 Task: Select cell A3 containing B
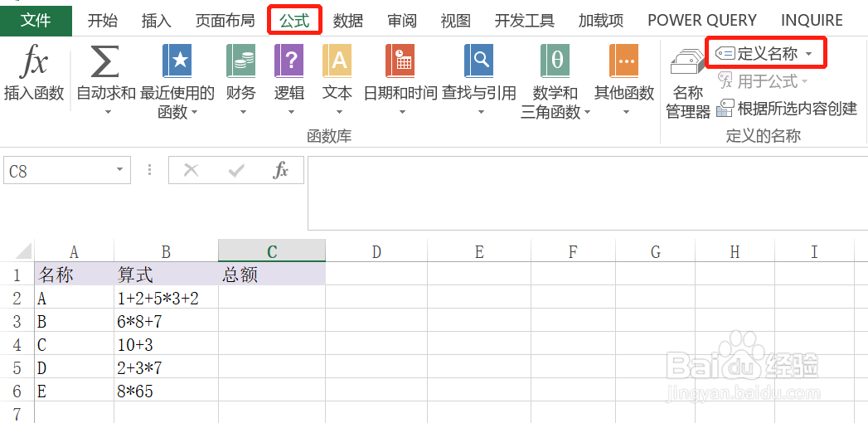74,321
